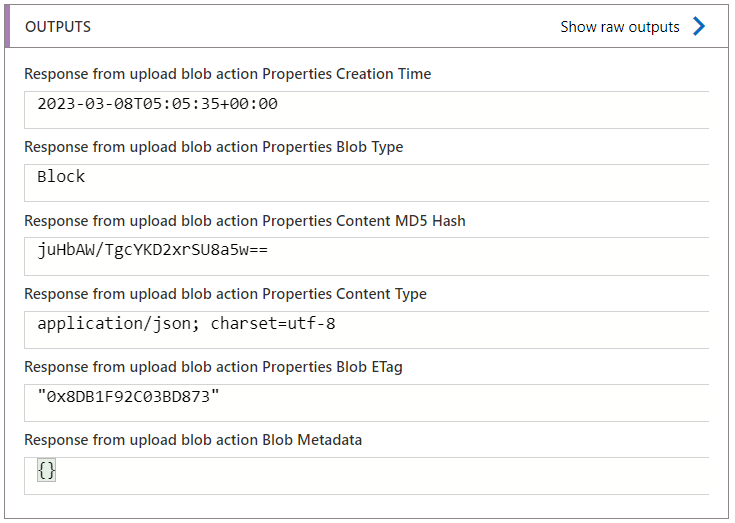Viewport: 735px width, 523px height.
Task: Click the Properties Creation Time label
Action: click(228, 74)
